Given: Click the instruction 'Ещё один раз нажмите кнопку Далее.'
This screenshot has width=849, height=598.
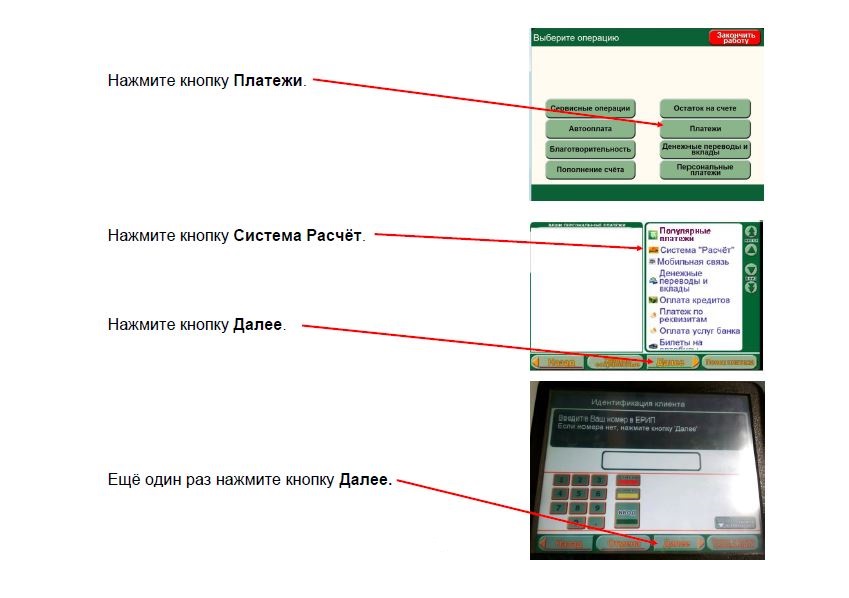Looking at the screenshot, I should (250, 479).
